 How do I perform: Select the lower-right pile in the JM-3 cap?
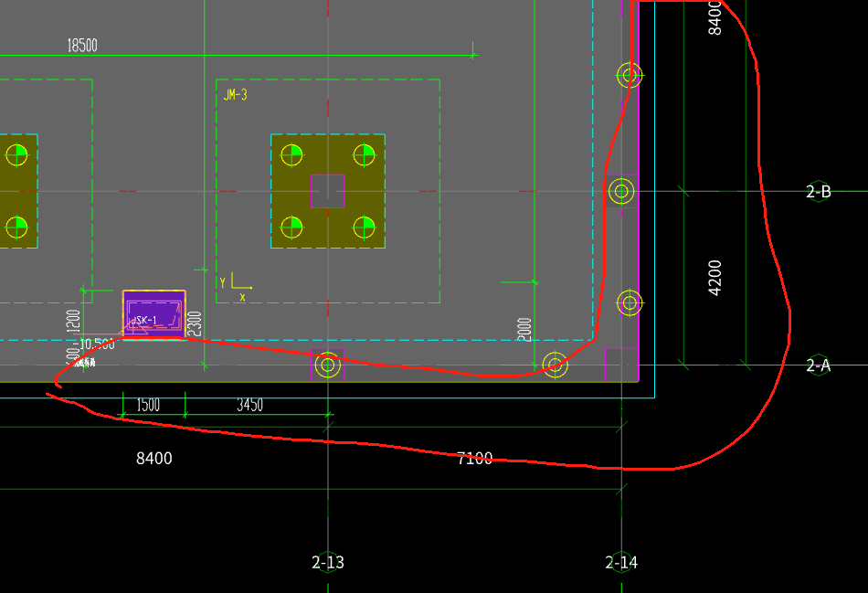pos(365,227)
